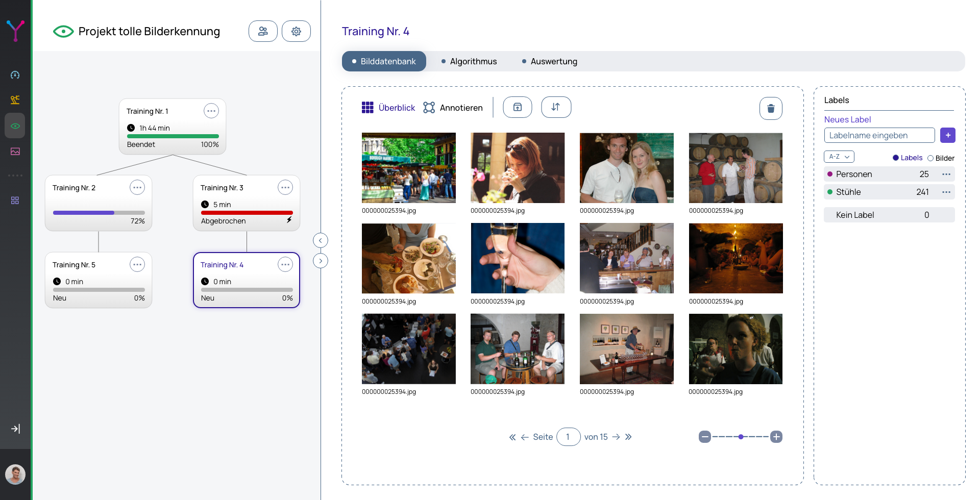Open the grid apps icon in sidebar

pyautogui.click(x=15, y=201)
